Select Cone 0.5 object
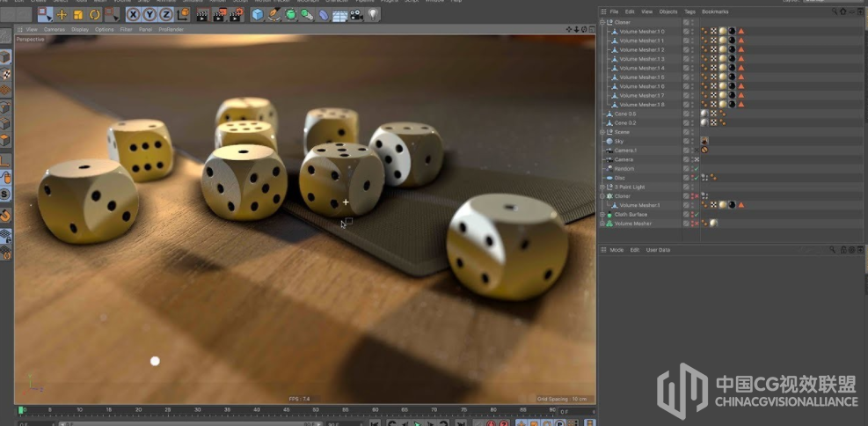 tap(625, 114)
